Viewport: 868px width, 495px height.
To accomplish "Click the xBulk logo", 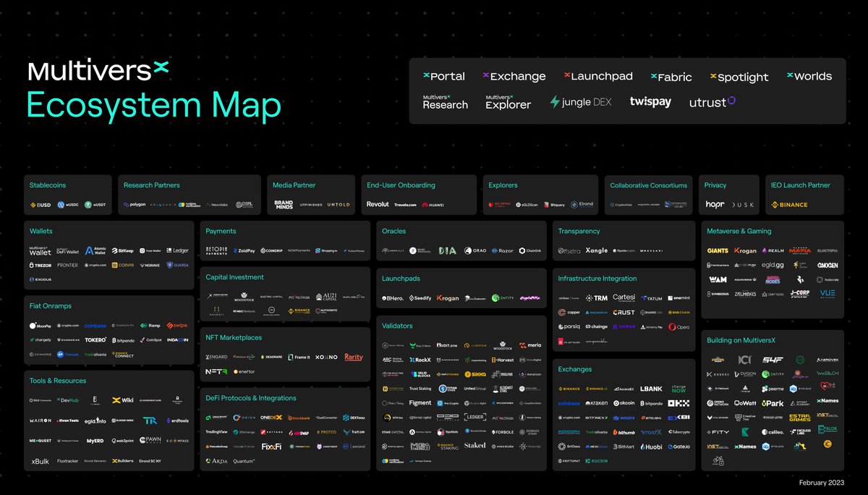I will 41,461.
